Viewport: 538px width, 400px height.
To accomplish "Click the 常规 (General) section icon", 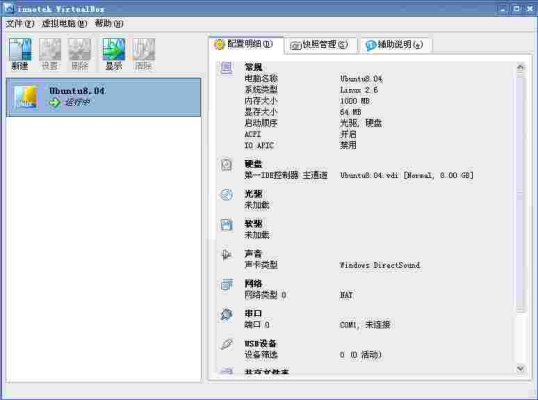I will [226, 68].
